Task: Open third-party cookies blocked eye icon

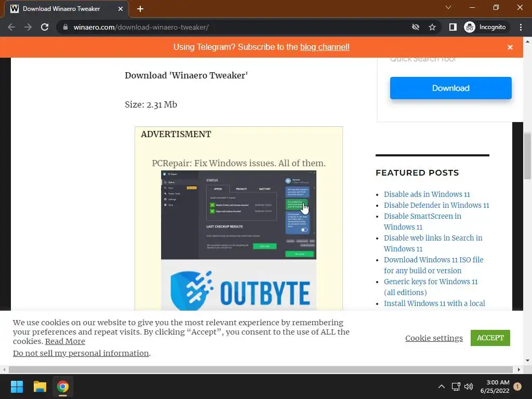Action: (415, 27)
